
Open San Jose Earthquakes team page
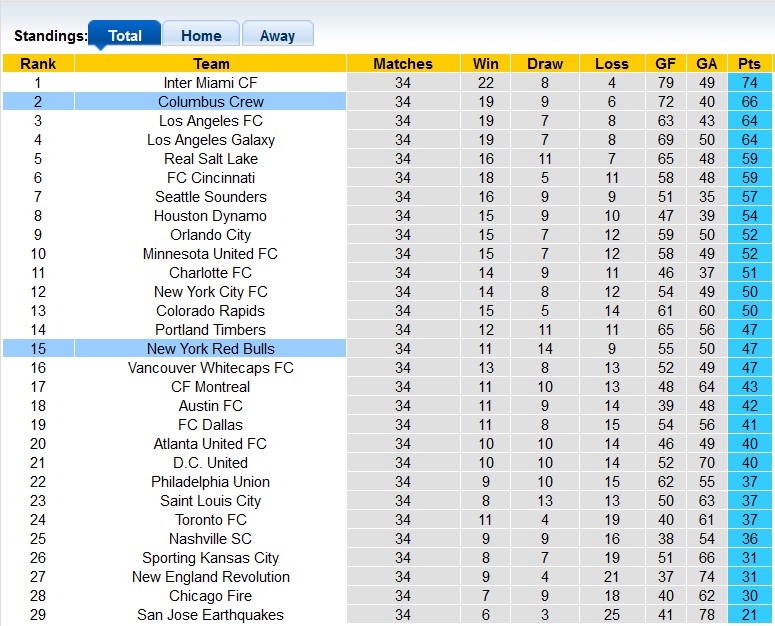[x=211, y=615]
